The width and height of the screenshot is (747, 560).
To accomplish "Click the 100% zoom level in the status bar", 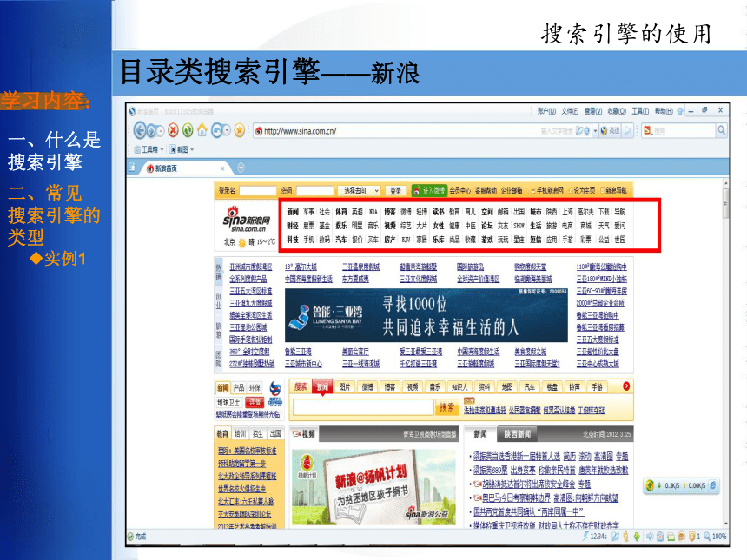I will (x=719, y=537).
